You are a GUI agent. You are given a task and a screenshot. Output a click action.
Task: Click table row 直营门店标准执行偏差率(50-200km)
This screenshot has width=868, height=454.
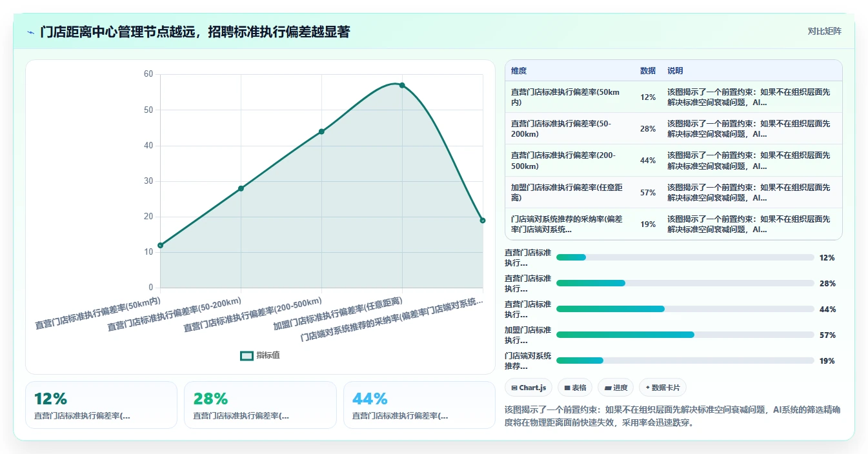pyautogui.click(x=673, y=128)
